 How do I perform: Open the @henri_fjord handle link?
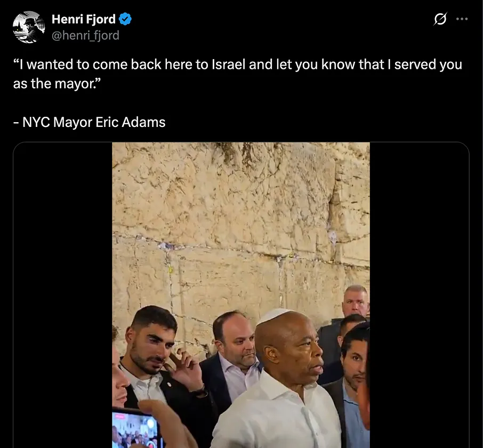85,35
